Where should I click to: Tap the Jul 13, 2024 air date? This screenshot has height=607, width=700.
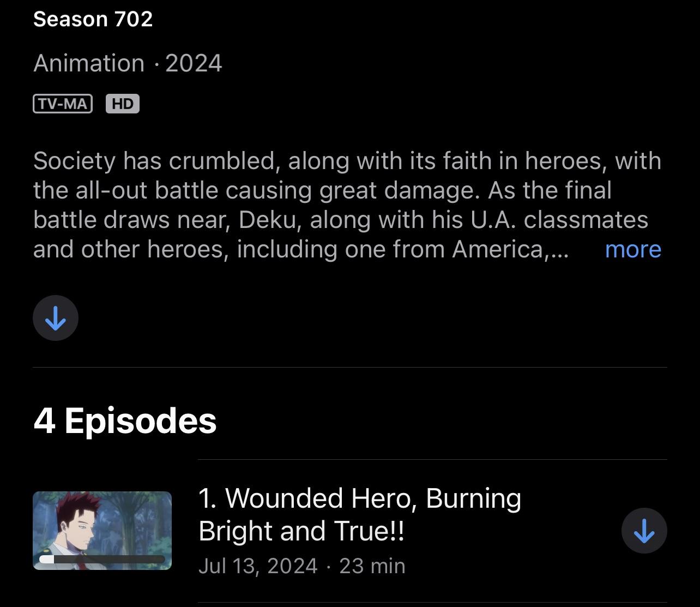tap(258, 566)
